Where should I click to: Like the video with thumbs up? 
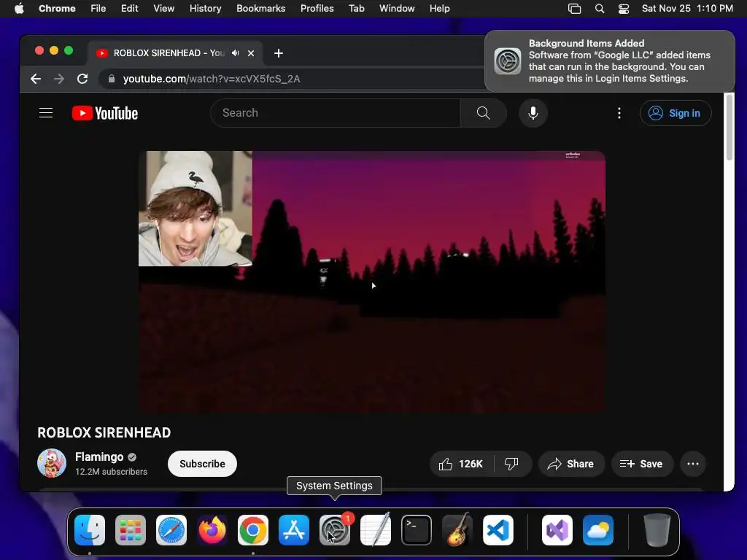coord(461,464)
